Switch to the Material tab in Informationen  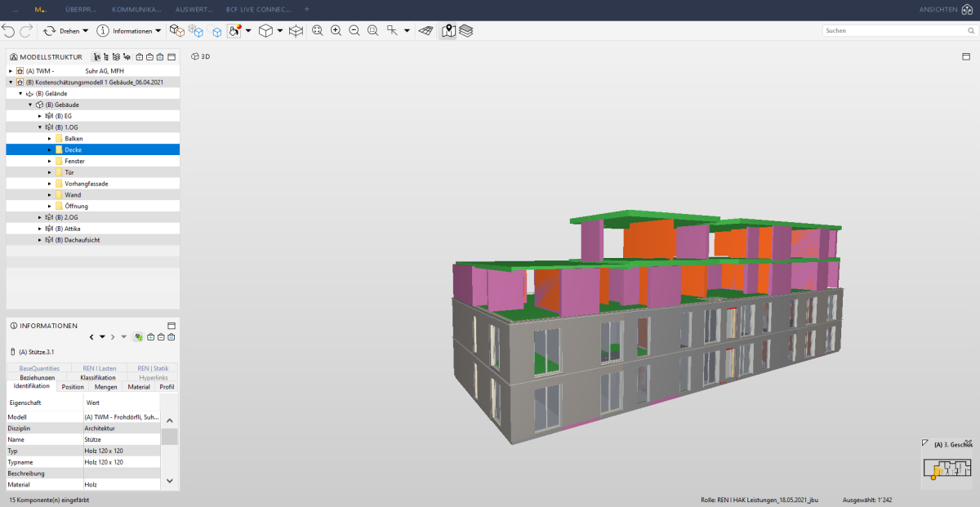139,386
